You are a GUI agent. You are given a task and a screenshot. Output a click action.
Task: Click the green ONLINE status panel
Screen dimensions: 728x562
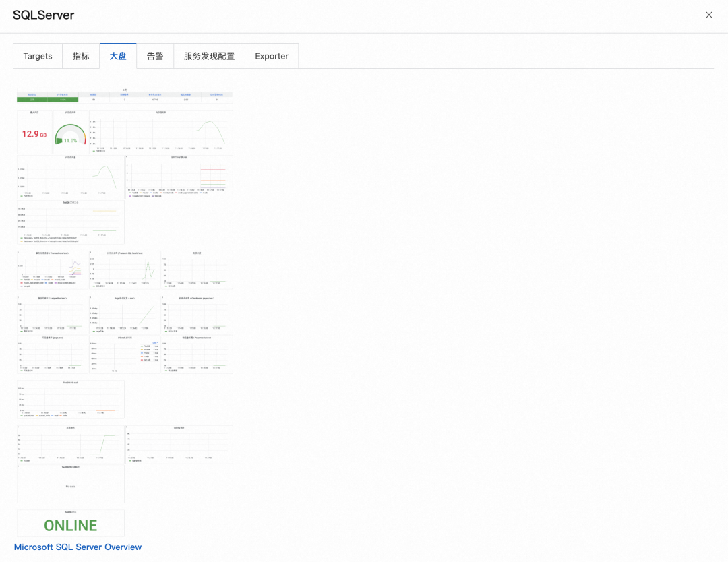click(70, 524)
